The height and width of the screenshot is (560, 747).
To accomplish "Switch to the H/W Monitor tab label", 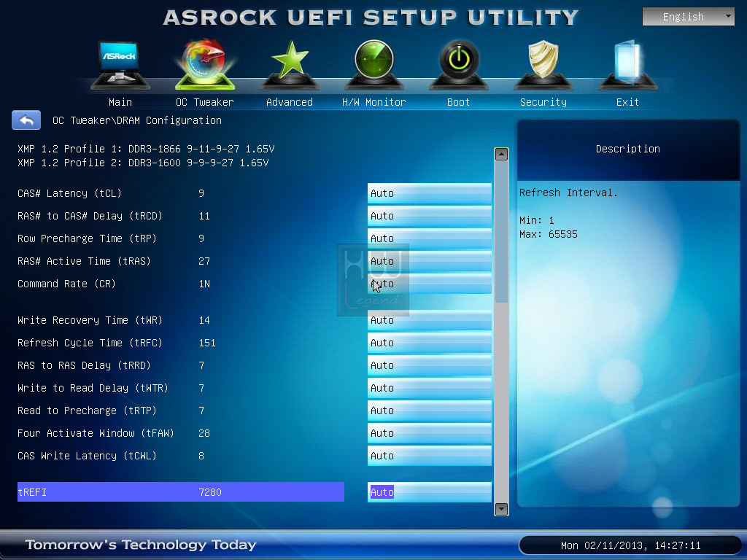I will point(374,102).
